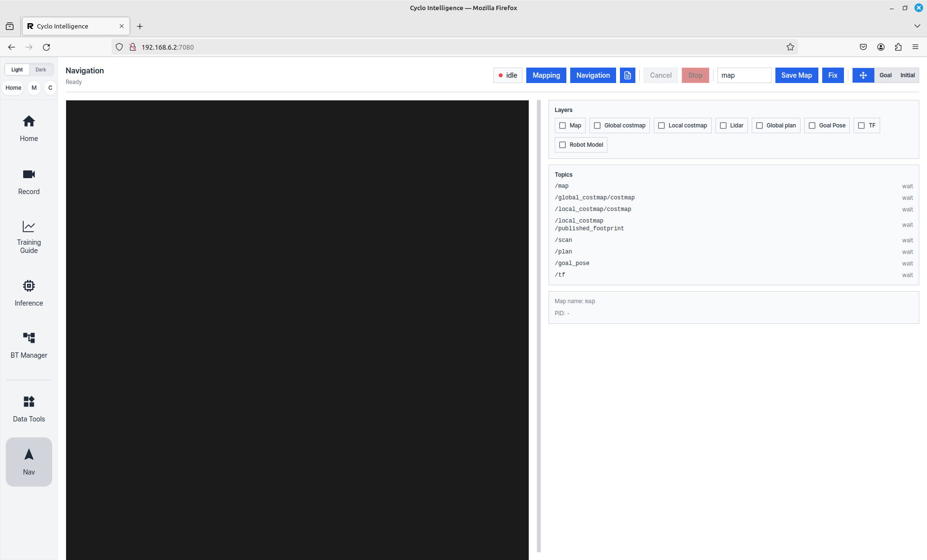Viewport: 927px width, 560px height.
Task: Open a new browser tab
Action: point(140,27)
